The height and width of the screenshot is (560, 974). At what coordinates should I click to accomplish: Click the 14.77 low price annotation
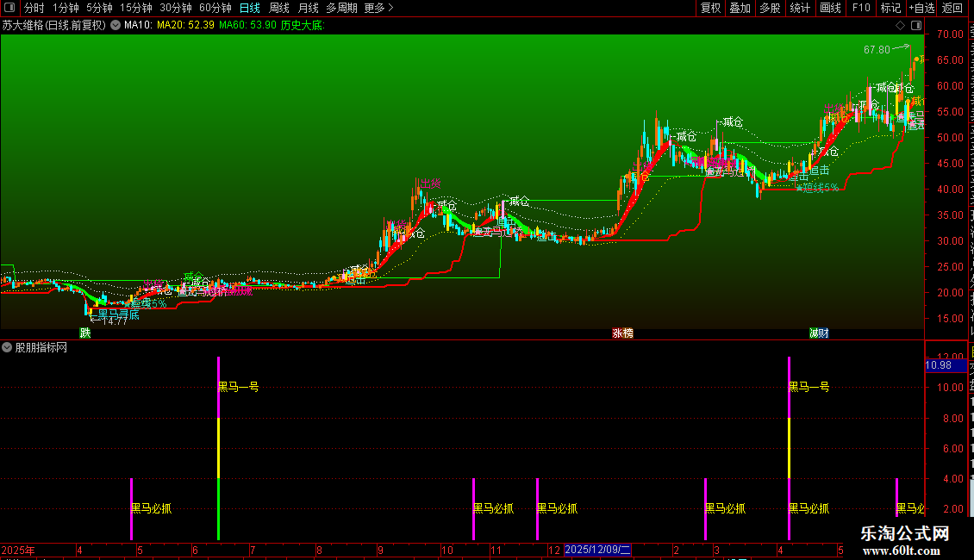point(115,321)
